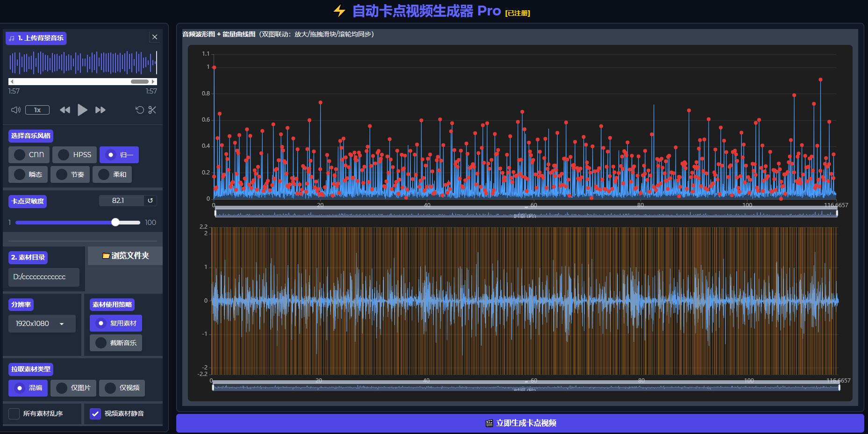The image size is (868, 434).
Task: Open the 1920x1080 resolution dropdown
Action: 42,324
